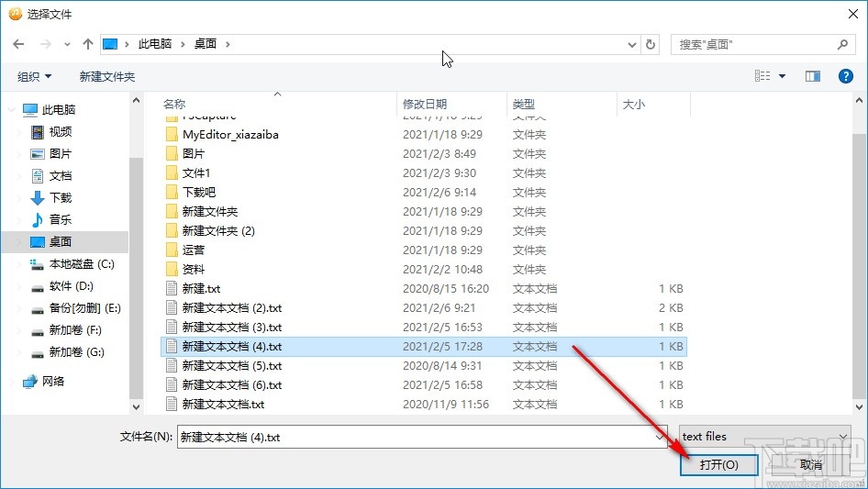Select 此电脑 in the navigation tree
This screenshot has width=868, height=489.
pyautogui.click(x=59, y=110)
